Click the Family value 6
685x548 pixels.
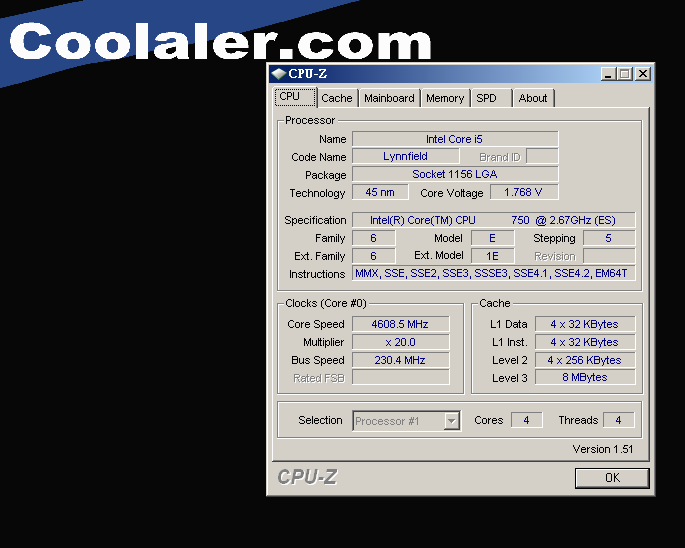(x=374, y=238)
